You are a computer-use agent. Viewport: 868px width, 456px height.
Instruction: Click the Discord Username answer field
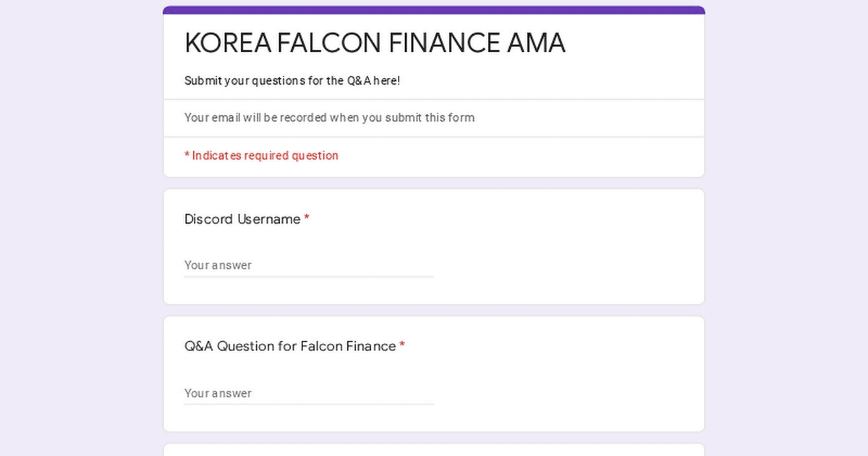coord(308,265)
